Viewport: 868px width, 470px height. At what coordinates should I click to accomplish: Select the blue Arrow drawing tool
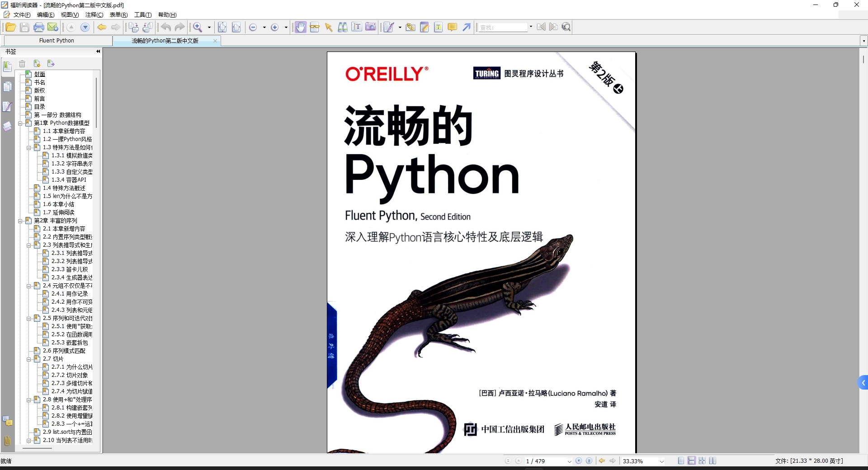pyautogui.click(x=467, y=28)
